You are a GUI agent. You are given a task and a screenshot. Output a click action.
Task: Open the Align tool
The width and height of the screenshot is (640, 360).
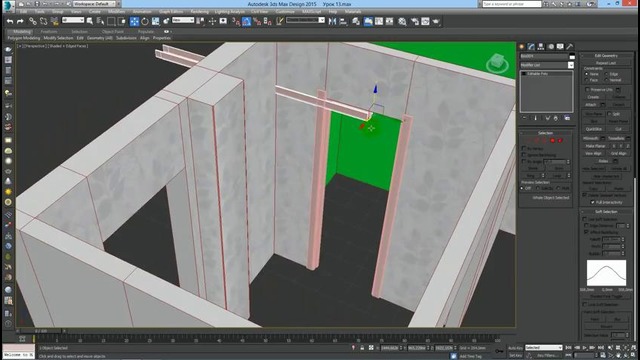343,21
